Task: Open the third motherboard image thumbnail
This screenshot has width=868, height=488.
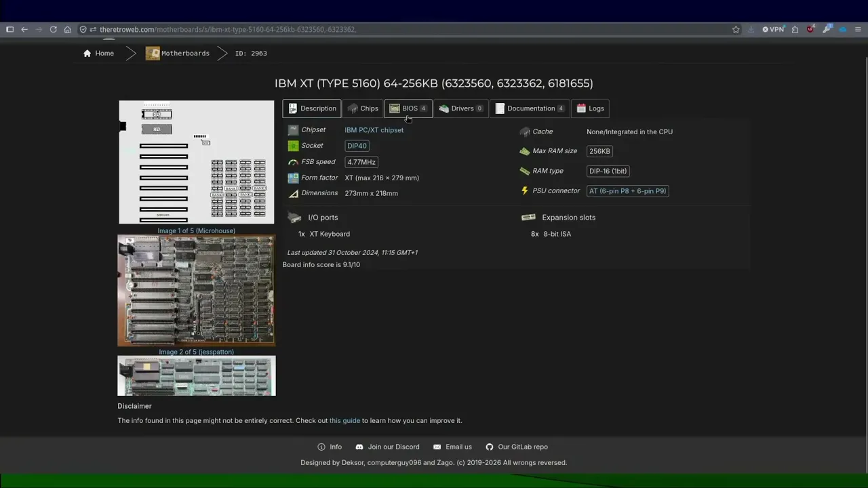Action: click(197, 375)
